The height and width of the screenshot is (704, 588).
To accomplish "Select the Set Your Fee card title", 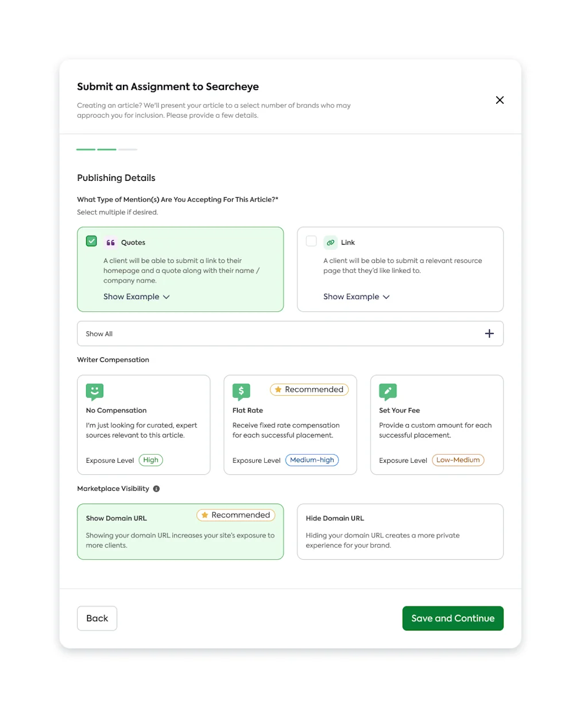I will click(x=399, y=411).
